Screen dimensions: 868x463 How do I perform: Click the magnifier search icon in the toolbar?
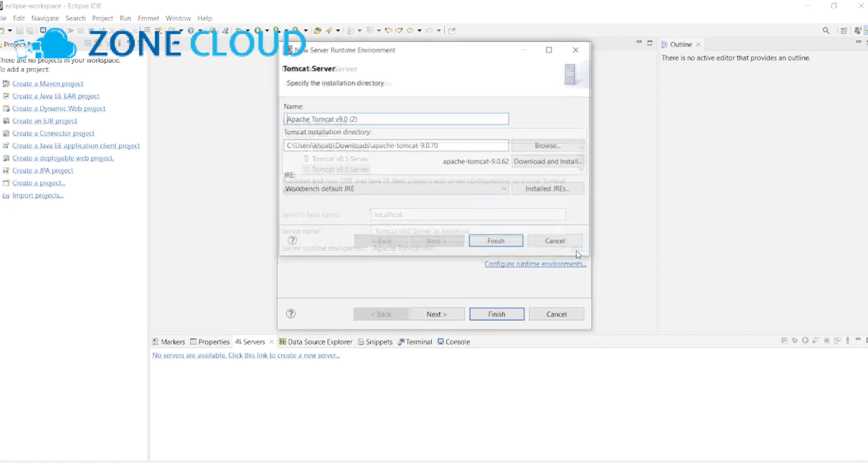[826, 30]
